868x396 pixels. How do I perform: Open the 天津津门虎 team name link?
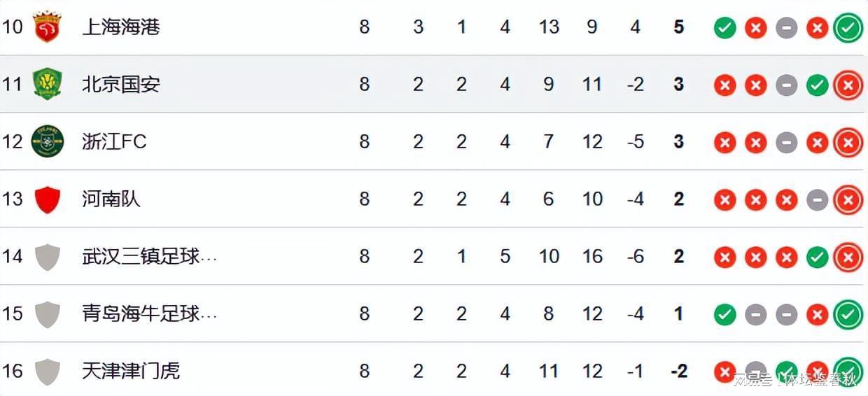[x=131, y=372]
